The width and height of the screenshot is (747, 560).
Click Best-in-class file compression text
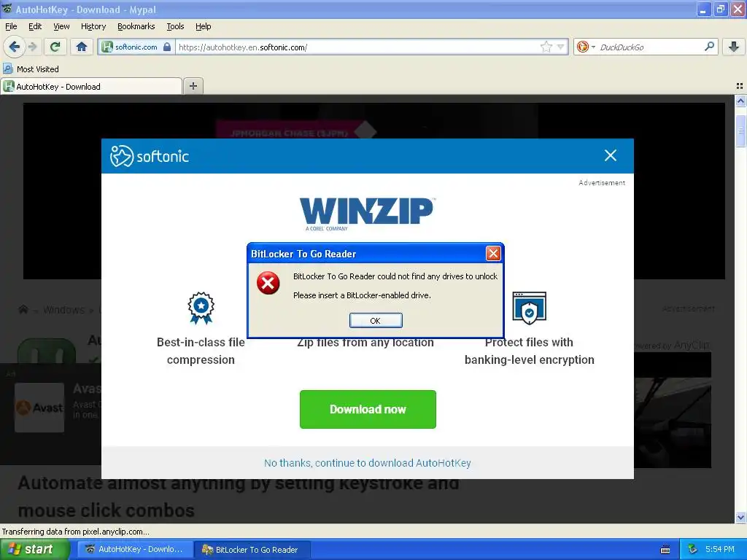tap(201, 351)
